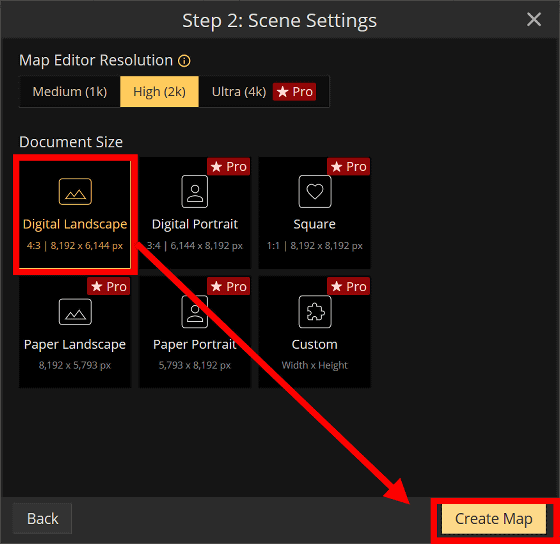This screenshot has width=560, height=544.
Task: Select Ultra (4k) resolution option
Action: point(264,92)
